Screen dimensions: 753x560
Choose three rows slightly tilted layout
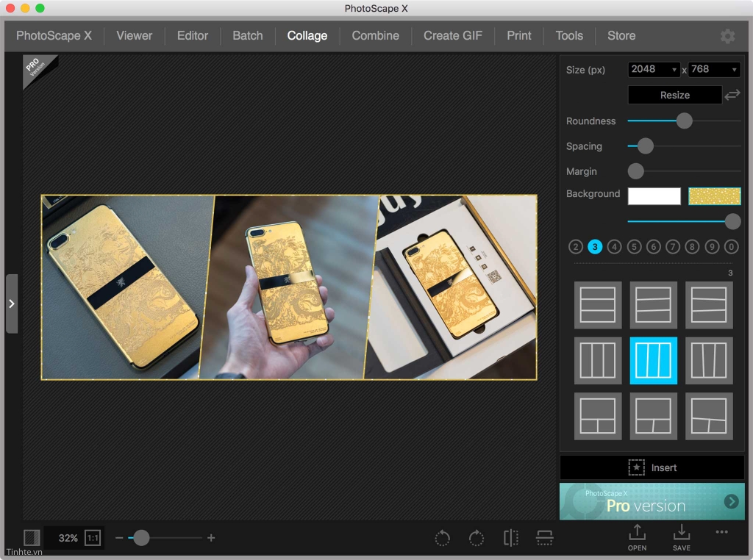click(653, 305)
